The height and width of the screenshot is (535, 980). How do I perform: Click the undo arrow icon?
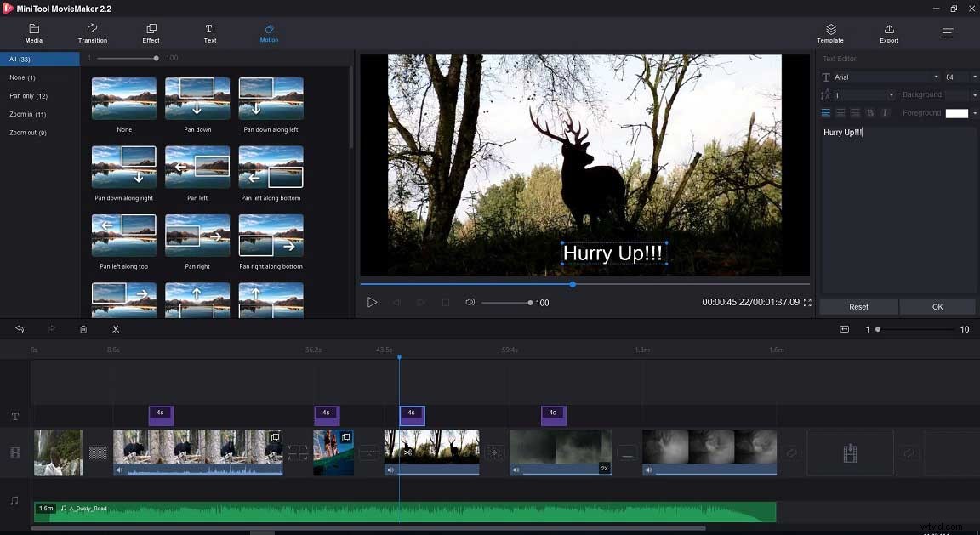click(20, 329)
